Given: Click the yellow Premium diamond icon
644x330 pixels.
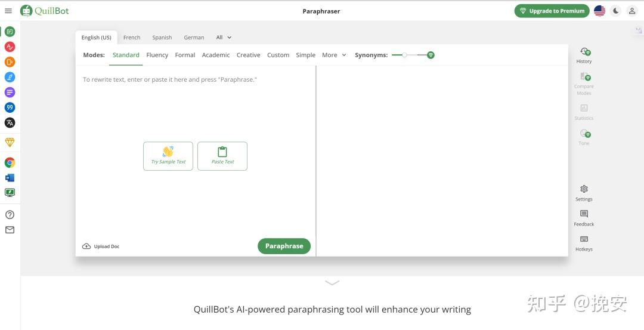Looking at the screenshot, I should coord(10,143).
